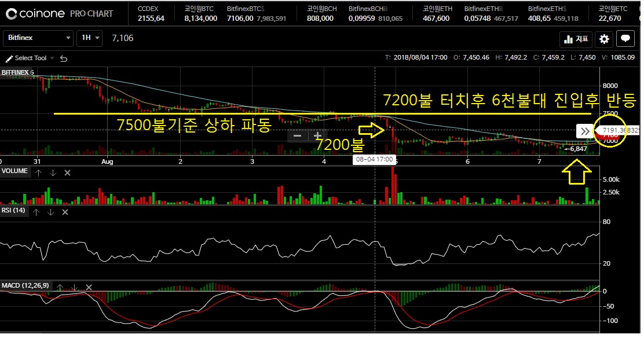Image resolution: width=644 pixels, height=338 pixels.
Task: Click the Aug date axis label
Action: (x=107, y=161)
